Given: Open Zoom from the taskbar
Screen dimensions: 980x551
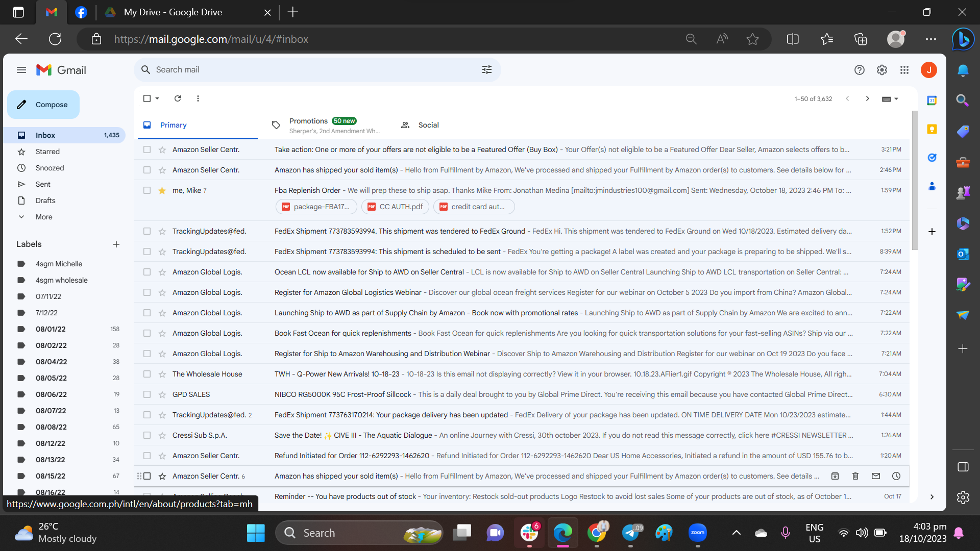Looking at the screenshot, I should tap(698, 533).
